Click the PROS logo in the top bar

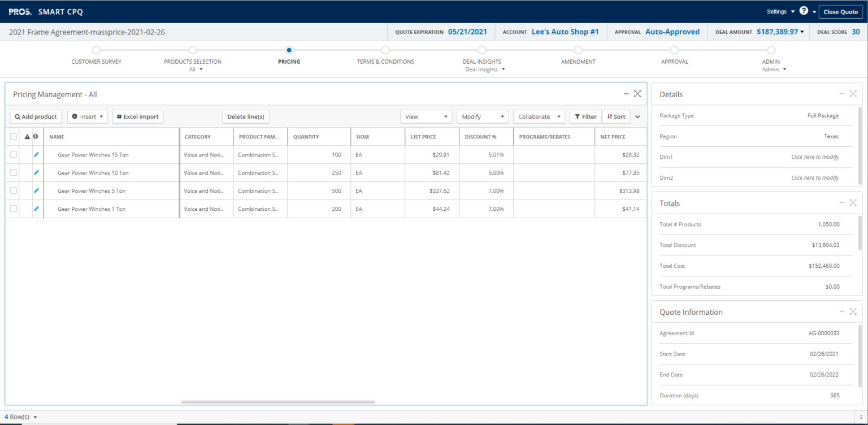19,11
